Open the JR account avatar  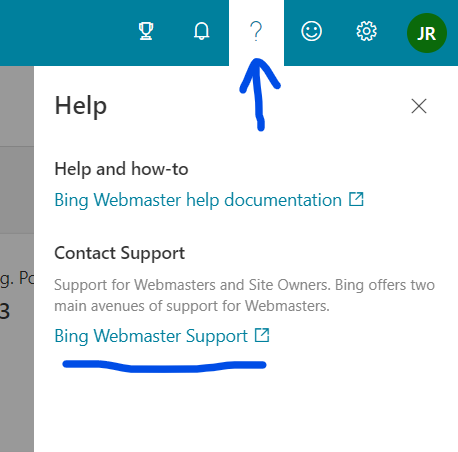pyautogui.click(x=427, y=33)
